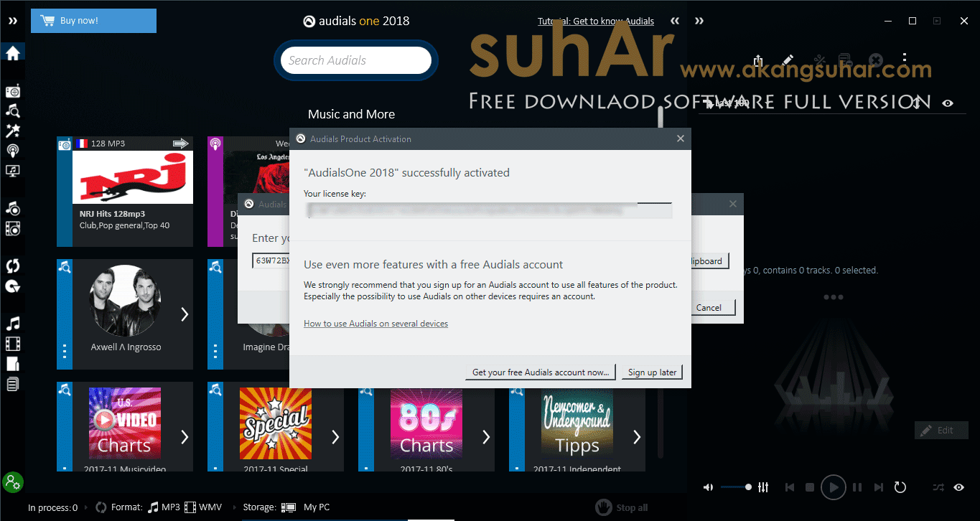Image resolution: width=980 pixels, height=521 pixels.
Task: Click the sort arrows icon beside the playlist eye
Action: point(917,103)
